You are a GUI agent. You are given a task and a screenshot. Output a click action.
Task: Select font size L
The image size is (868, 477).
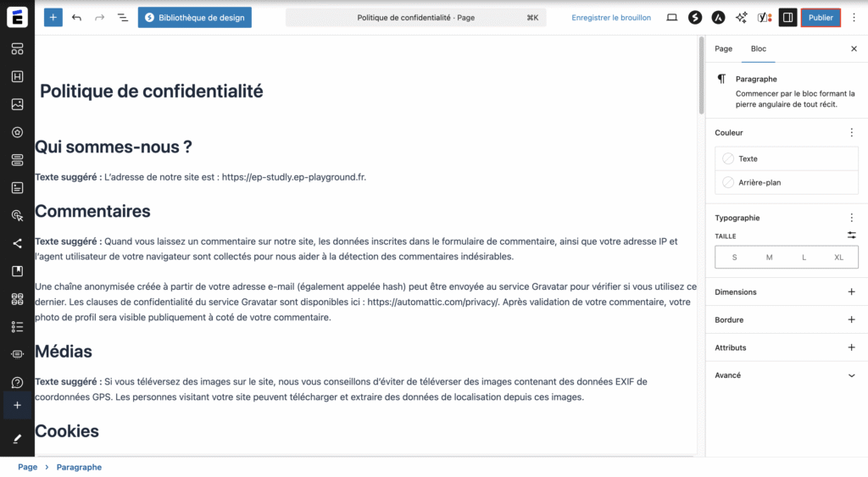click(x=804, y=258)
